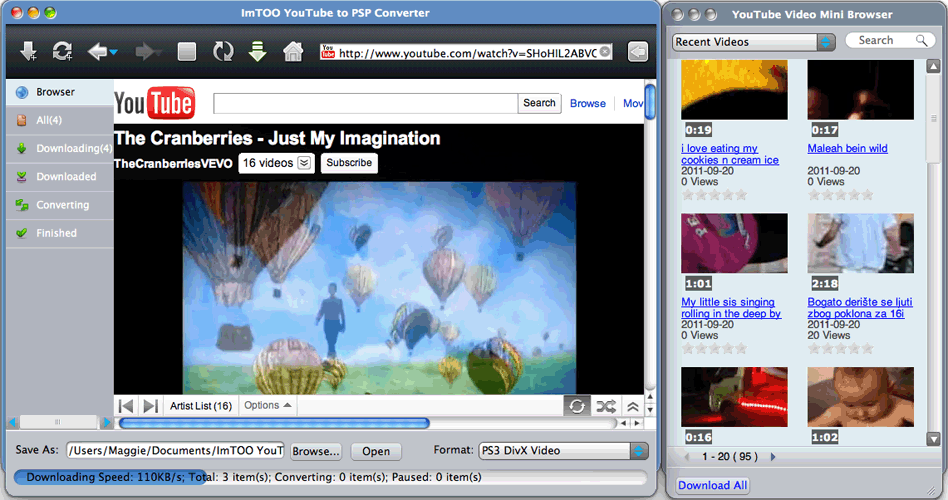Click the new download toolbar icon

[28, 52]
